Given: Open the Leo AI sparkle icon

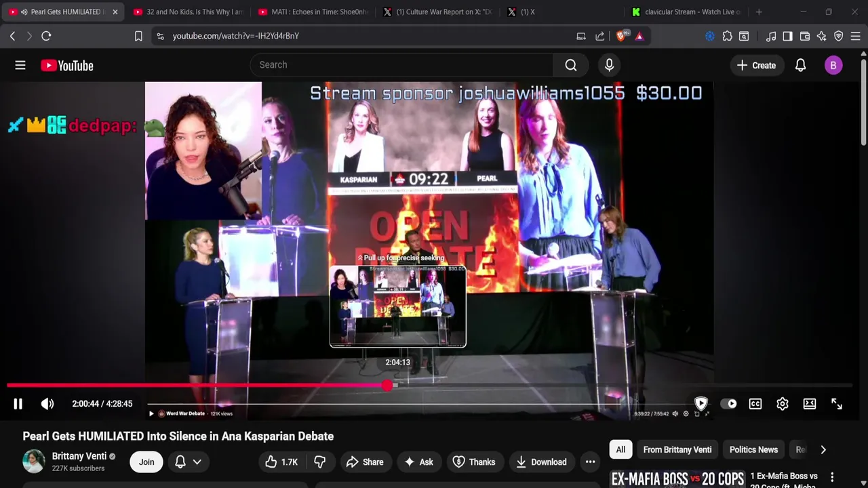Looking at the screenshot, I should pyautogui.click(x=822, y=36).
